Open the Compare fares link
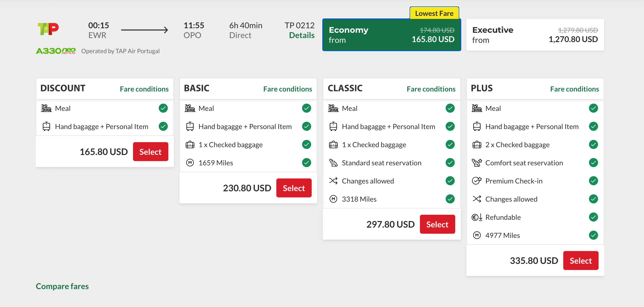Screen dimensions: 644x307 (x=62, y=286)
